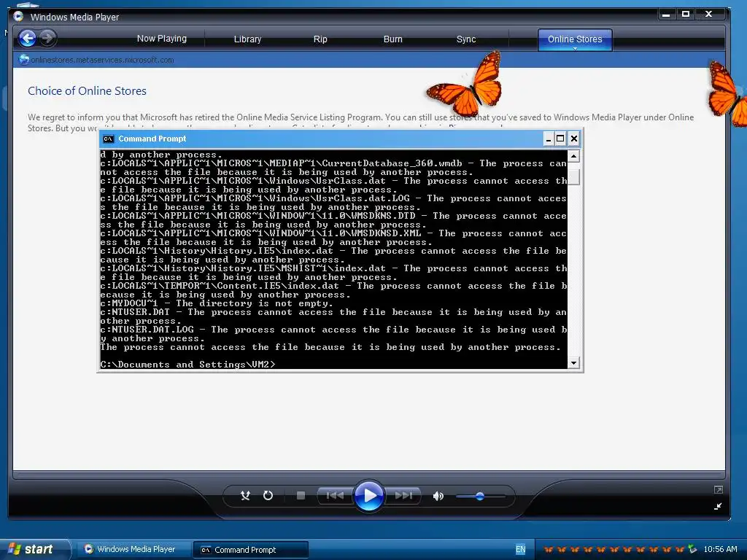Click the Command Prompt scroll down arrow
Screen dimensions: 747x560
[573, 363]
